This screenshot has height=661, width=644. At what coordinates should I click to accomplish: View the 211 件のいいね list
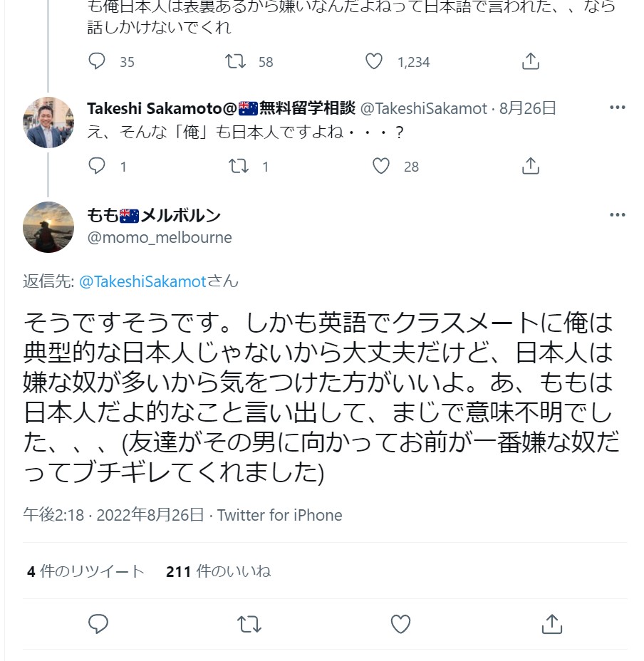218,571
